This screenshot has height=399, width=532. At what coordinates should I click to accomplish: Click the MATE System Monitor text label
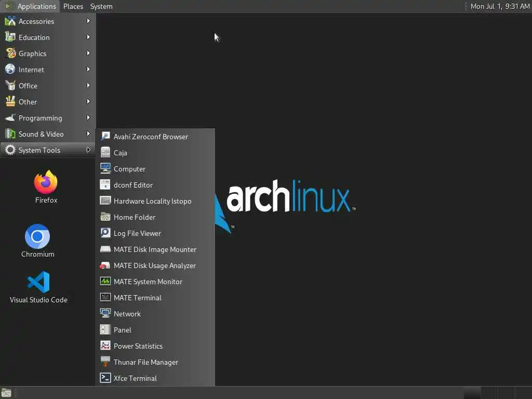[x=148, y=282]
